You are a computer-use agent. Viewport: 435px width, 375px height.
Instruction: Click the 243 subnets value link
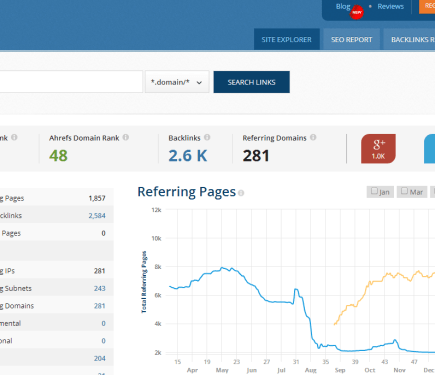click(99, 288)
